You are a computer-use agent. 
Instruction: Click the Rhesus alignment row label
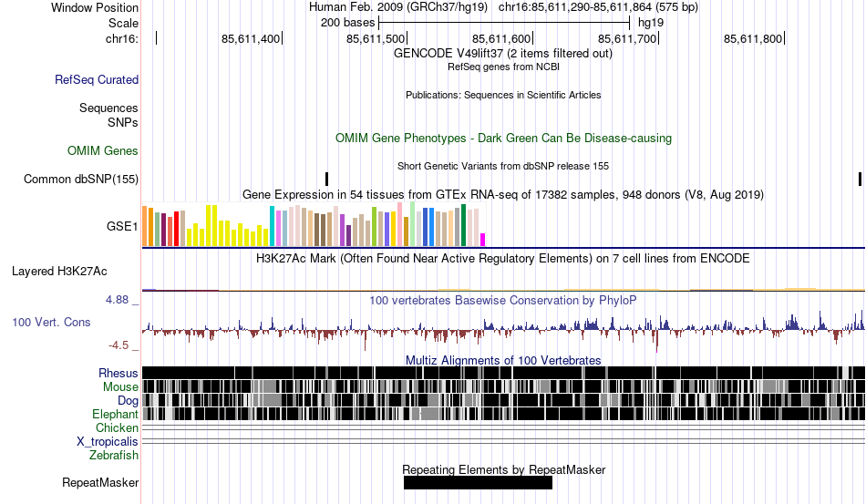[x=119, y=373]
